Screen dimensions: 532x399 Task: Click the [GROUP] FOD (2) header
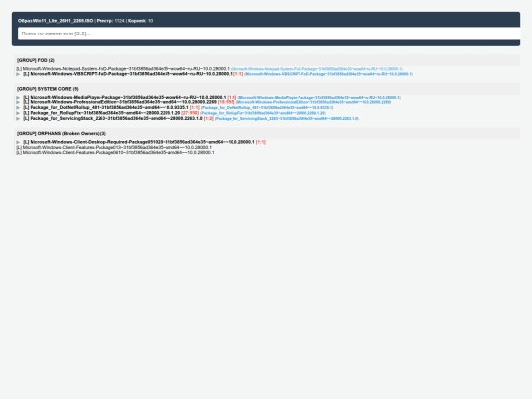267,60
